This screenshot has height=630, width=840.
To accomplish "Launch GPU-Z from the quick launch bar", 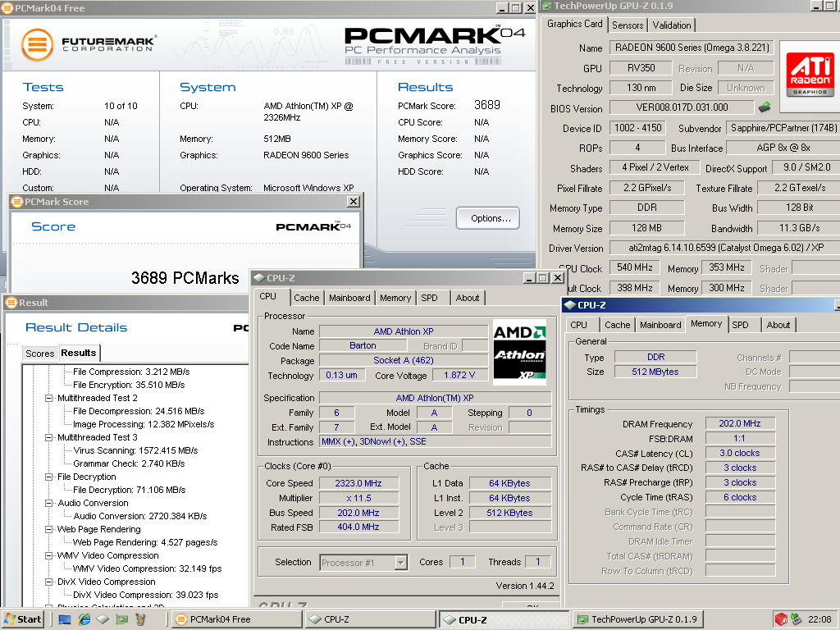I will [122, 619].
